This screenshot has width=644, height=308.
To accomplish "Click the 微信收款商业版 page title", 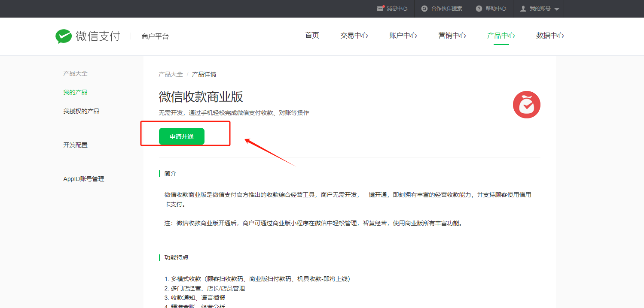I will pyautogui.click(x=201, y=97).
